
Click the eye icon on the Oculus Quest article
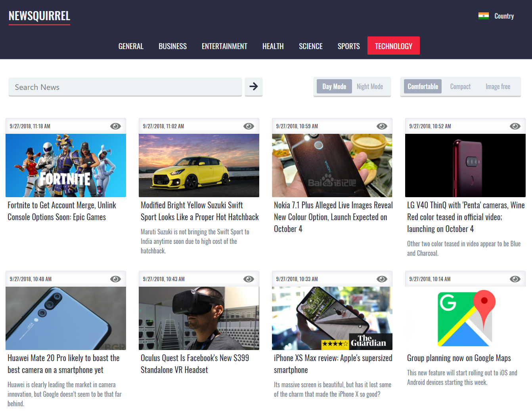[249, 279]
